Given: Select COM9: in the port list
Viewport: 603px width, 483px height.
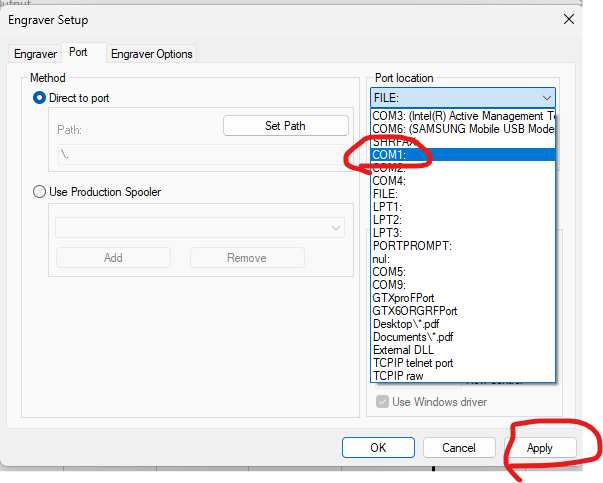Looking at the screenshot, I should pyautogui.click(x=463, y=285).
